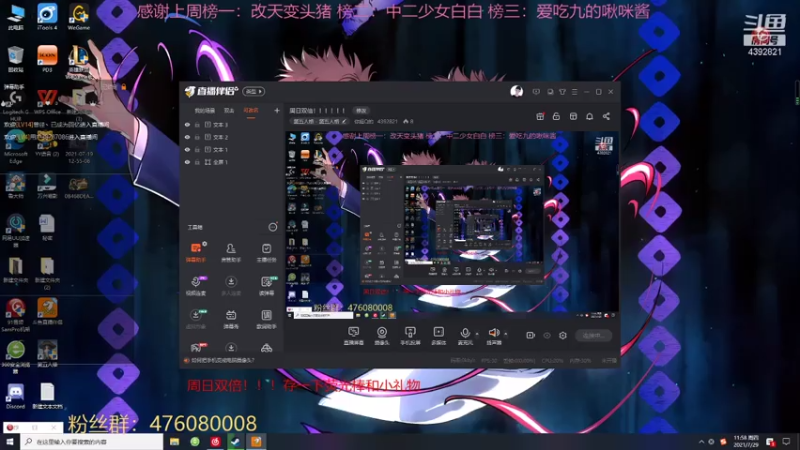Image resolution: width=800 pixels, height=450 pixels.
Task: Toggle visibility of source 文本 2
Action: click(187, 137)
